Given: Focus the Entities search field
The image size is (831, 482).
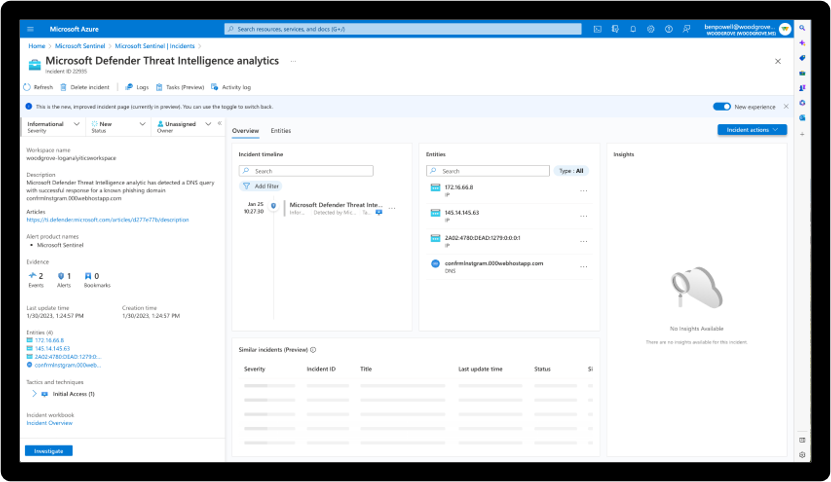Looking at the screenshot, I should pos(488,171).
